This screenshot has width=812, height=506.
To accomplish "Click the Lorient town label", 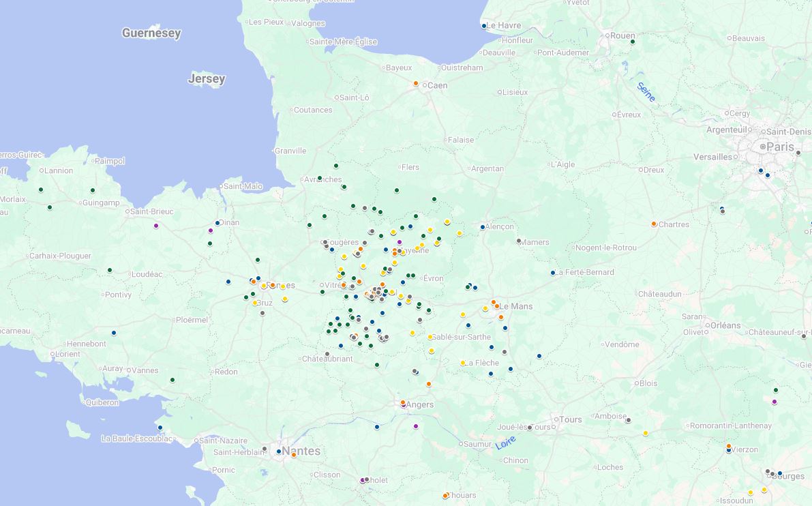I will coord(67,354).
